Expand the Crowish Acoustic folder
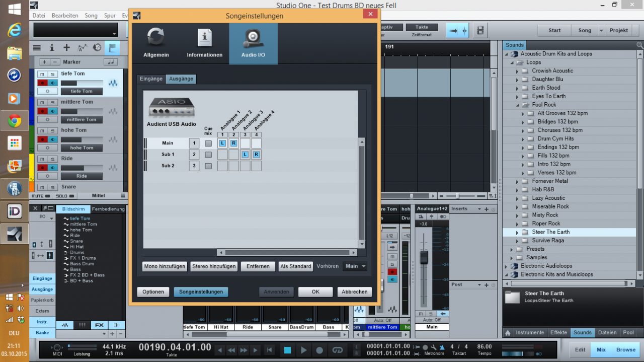Screen dimensions: 644x362 pos(517,71)
